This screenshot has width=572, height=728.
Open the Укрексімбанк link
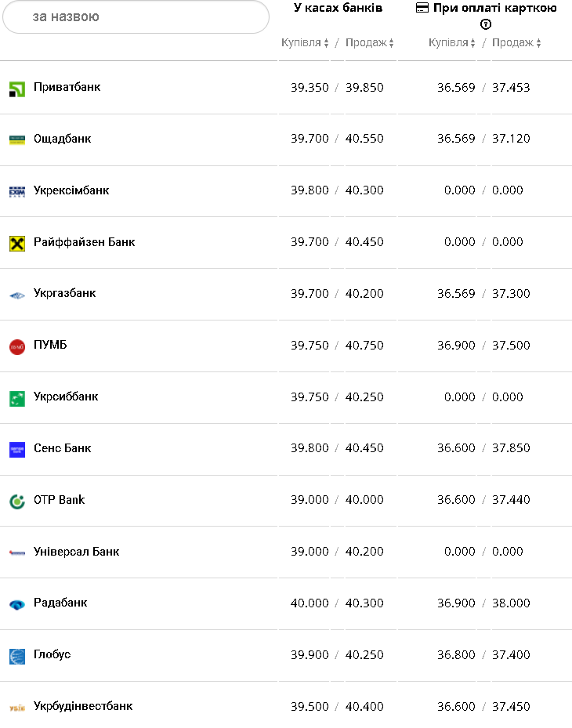pos(71,190)
